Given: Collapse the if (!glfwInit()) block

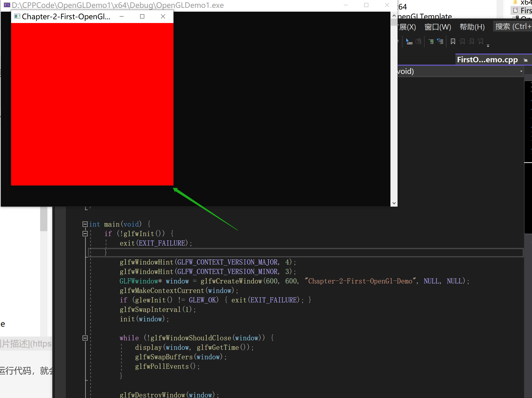Looking at the screenshot, I should click(x=85, y=234).
